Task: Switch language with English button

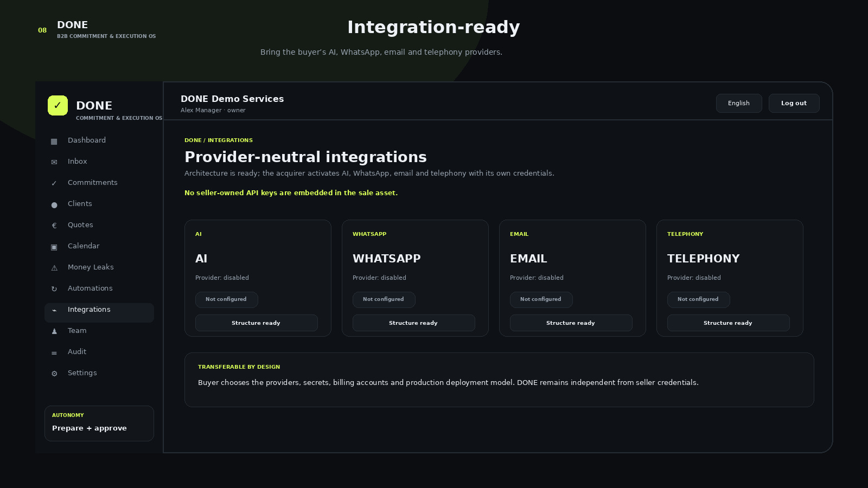Action: click(x=739, y=103)
